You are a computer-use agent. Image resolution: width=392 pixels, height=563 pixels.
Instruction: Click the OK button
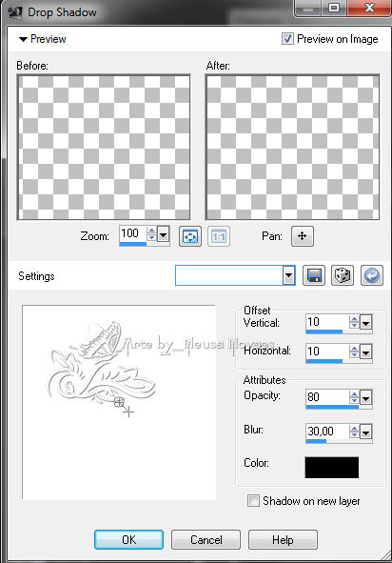[x=128, y=540]
